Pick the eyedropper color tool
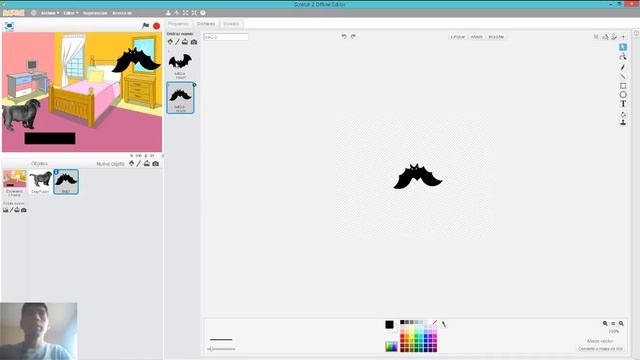The height and width of the screenshot is (360, 640). (443, 324)
